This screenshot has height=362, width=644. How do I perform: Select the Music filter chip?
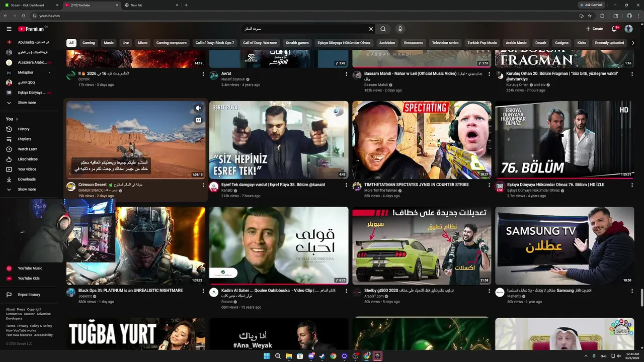(109, 43)
